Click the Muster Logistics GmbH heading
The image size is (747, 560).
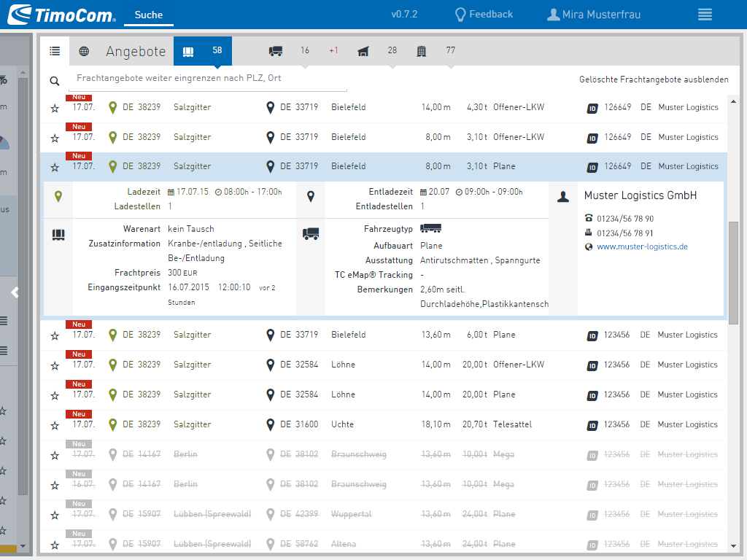[x=640, y=195]
